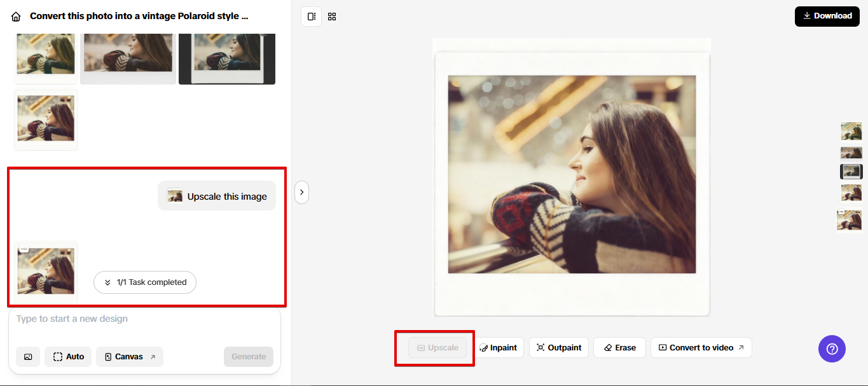Click the disabled Generate button
This screenshot has height=386, width=868.
click(x=248, y=357)
